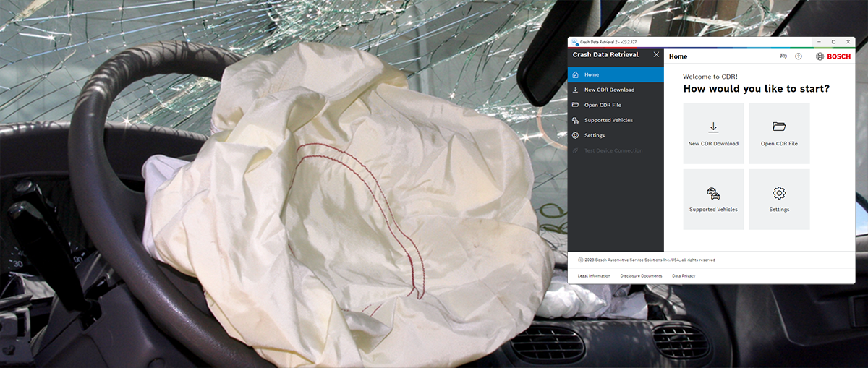Choose the Open CDR File tile
Screen dimensions: 868x368
(779, 134)
